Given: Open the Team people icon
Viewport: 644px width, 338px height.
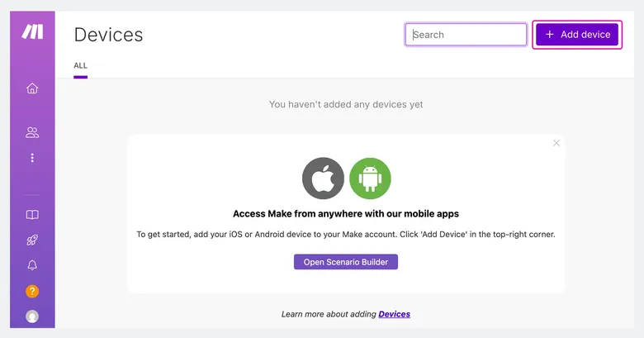Looking at the screenshot, I should click(32, 132).
